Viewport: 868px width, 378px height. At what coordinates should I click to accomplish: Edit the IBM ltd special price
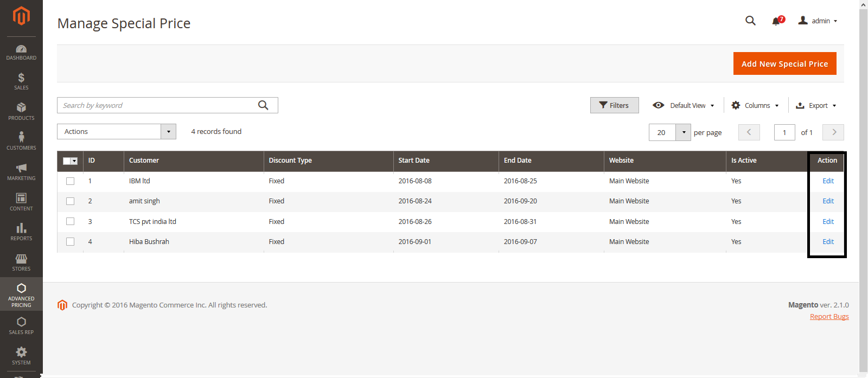tap(828, 181)
